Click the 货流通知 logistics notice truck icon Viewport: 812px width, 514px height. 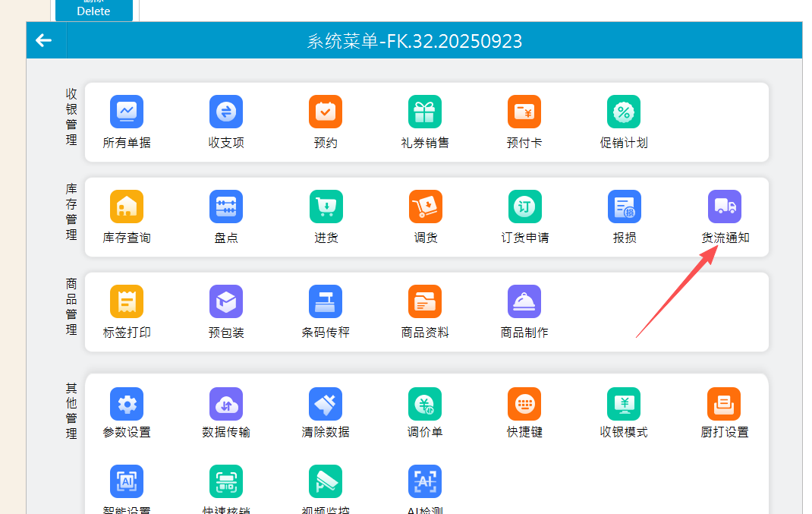pyautogui.click(x=725, y=207)
